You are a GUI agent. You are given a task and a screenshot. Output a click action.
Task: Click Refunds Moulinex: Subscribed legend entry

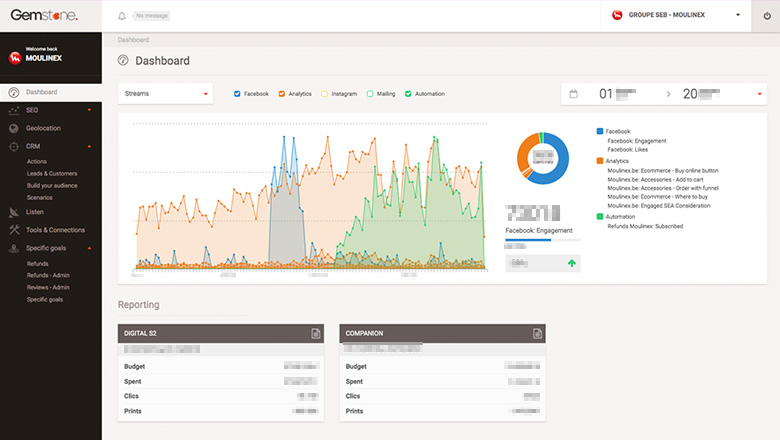tap(645, 226)
